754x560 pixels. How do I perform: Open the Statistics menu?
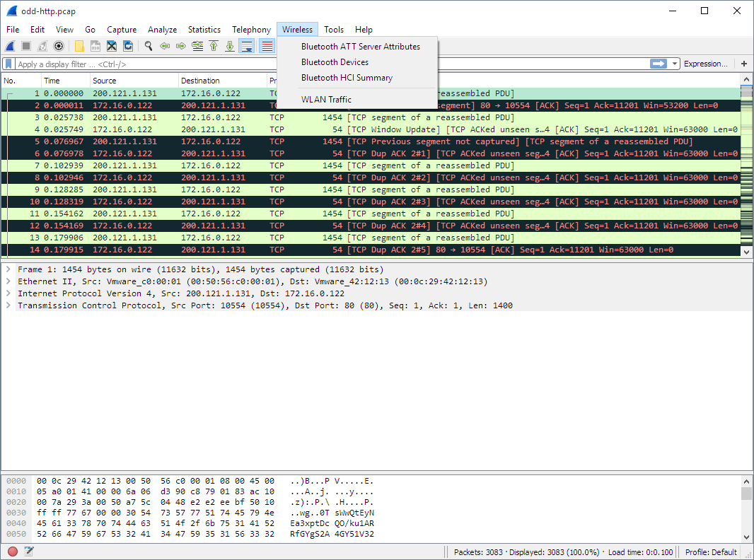204,30
